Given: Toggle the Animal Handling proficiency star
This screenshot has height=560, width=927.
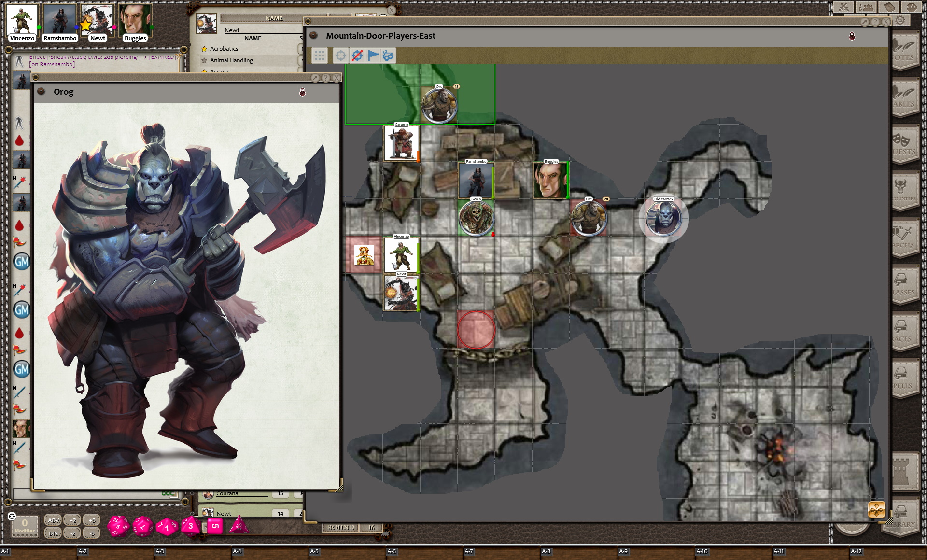Looking at the screenshot, I should 204,60.
